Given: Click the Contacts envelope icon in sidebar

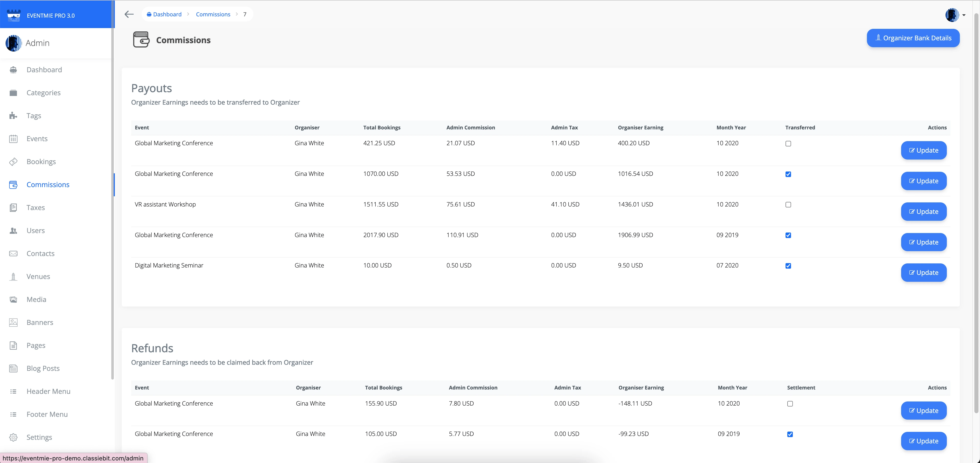Looking at the screenshot, I should click(13, 254).
